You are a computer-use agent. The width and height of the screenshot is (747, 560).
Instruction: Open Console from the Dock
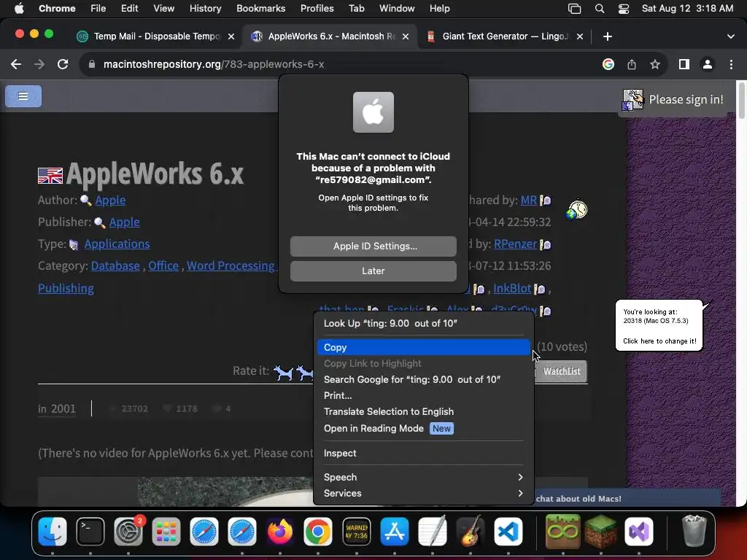[x=356, y=532]
